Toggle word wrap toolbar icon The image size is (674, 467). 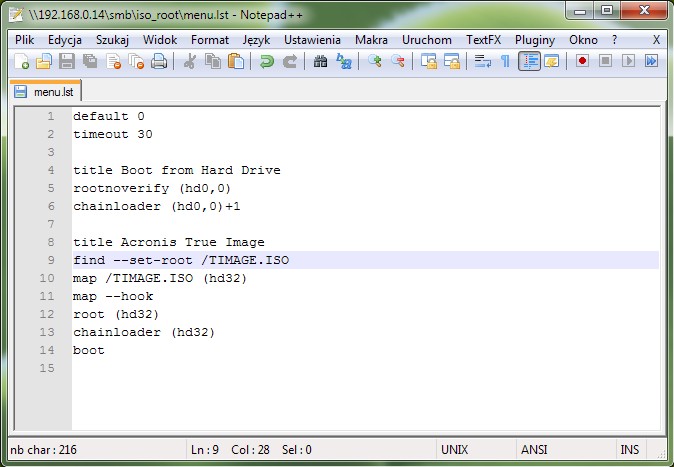coord(483,61)
